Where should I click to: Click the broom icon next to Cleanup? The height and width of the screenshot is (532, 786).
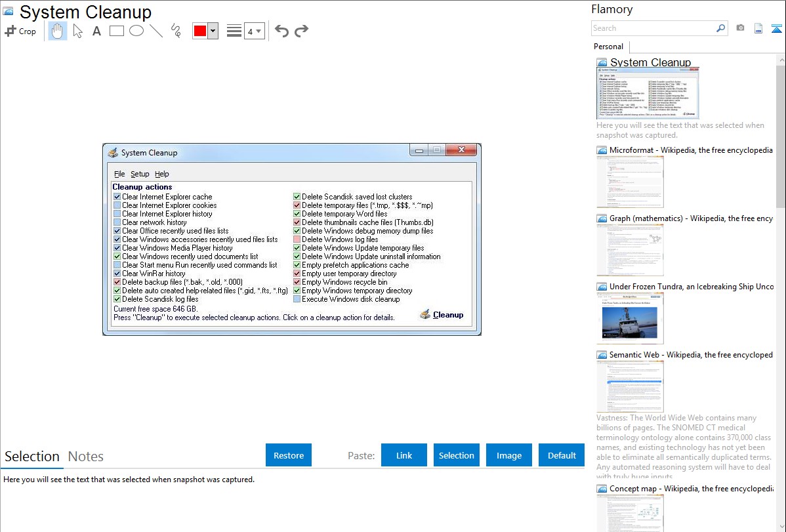pos(425,314)
